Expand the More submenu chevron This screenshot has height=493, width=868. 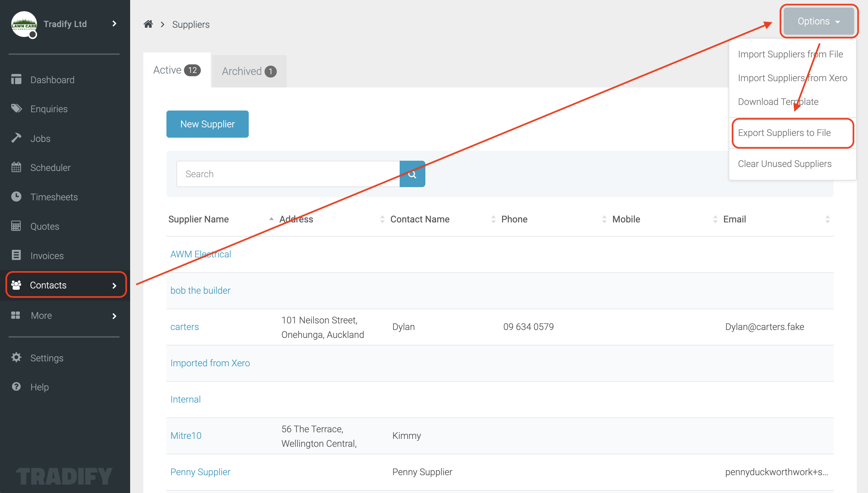tap(114, 316)
